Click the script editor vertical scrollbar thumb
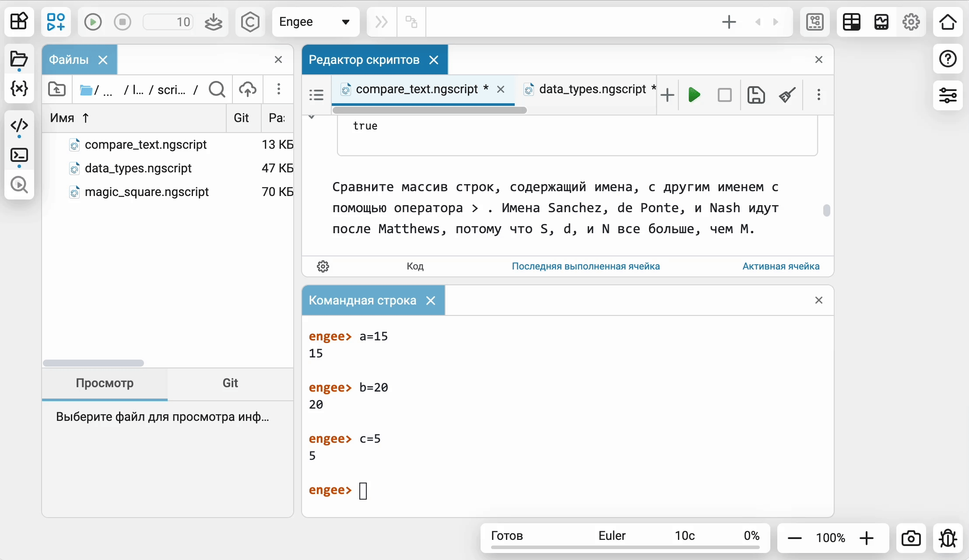Image resolution: width=969 pixels, height=560 pixels. 826,210
